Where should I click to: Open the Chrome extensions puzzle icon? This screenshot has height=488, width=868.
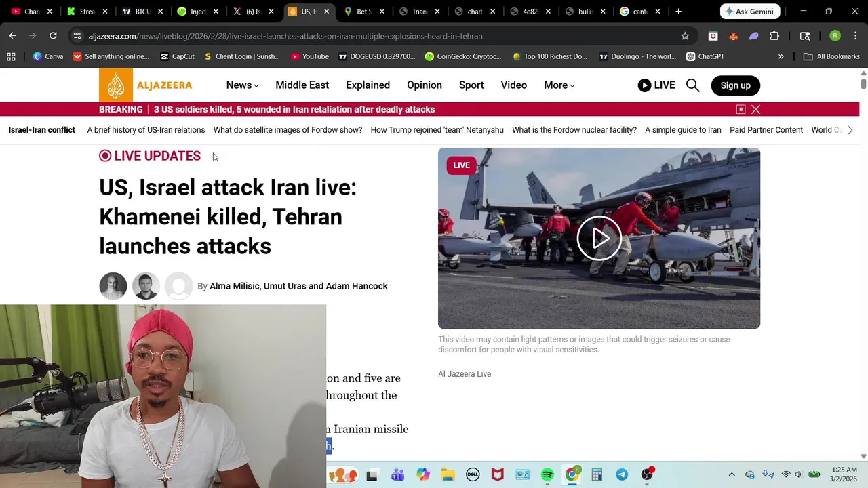coord(774,36)
